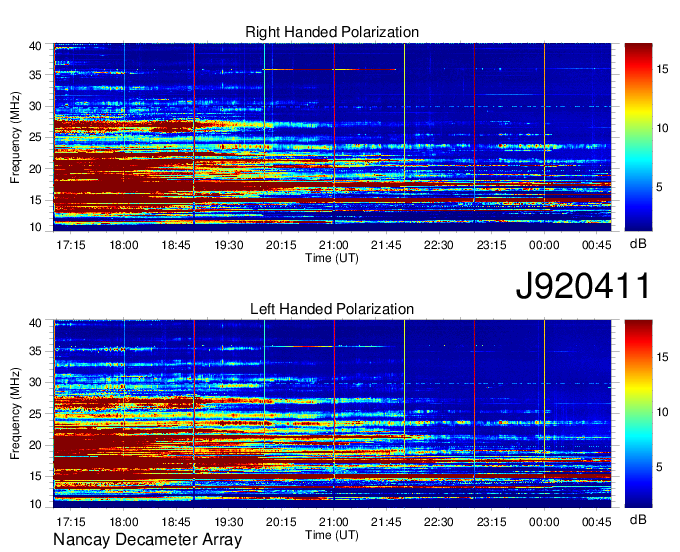Click the 25 MHz tick on left-handed plot
680x552 pixels.
tap(35, 414)
